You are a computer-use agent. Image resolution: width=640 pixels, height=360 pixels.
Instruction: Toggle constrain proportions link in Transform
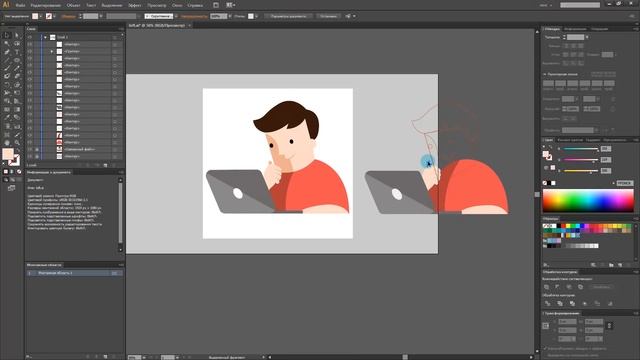coord(609,326)
